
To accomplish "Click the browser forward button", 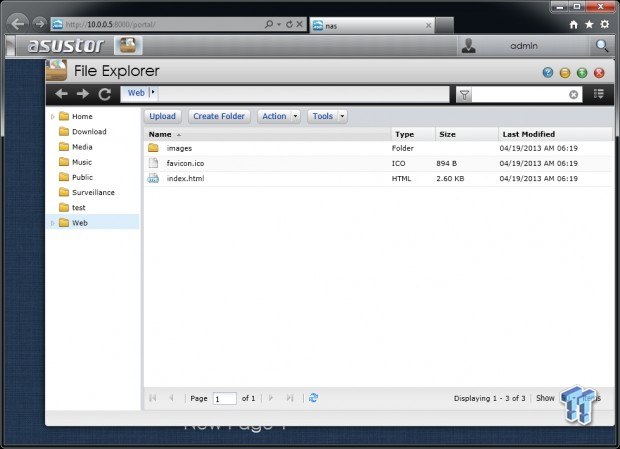I will point(39,24).
